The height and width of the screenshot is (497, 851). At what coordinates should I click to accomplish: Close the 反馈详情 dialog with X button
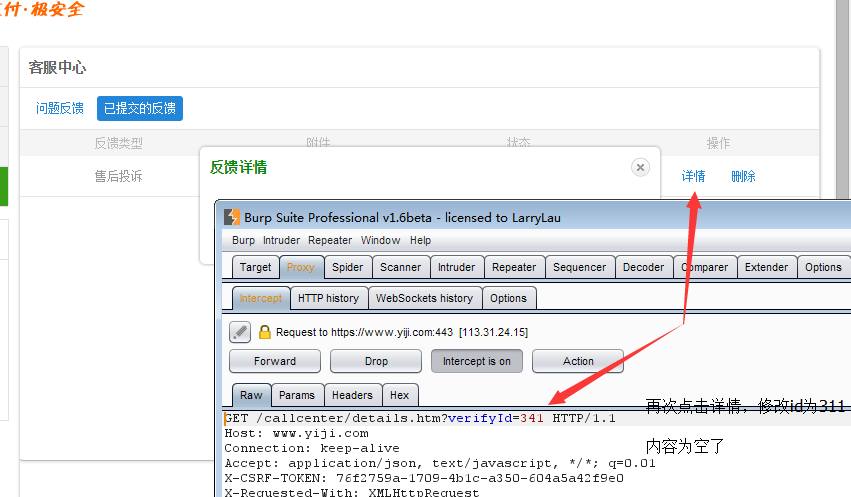(640, 167)
